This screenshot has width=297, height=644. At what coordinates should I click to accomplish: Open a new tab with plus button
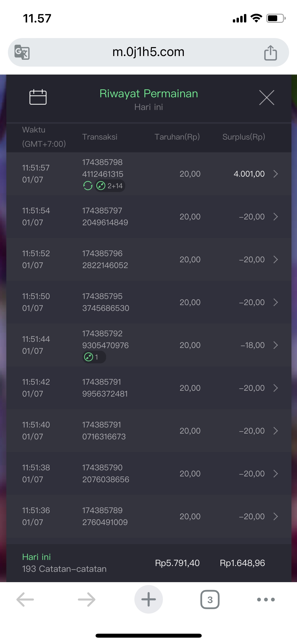[148, 599]
